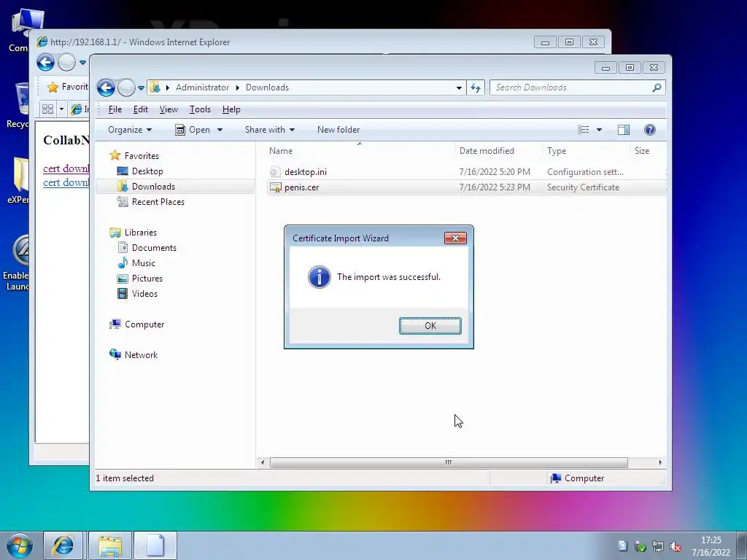Click the magnifier icon in search box
The image size is (747, 560).
click(x=657, y=87)
